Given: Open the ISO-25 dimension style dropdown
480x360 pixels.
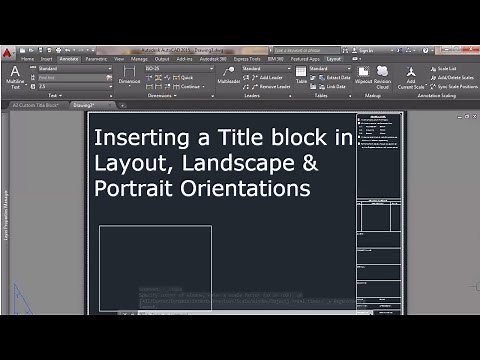Looking at the screenshot, I should pos(179,68).
